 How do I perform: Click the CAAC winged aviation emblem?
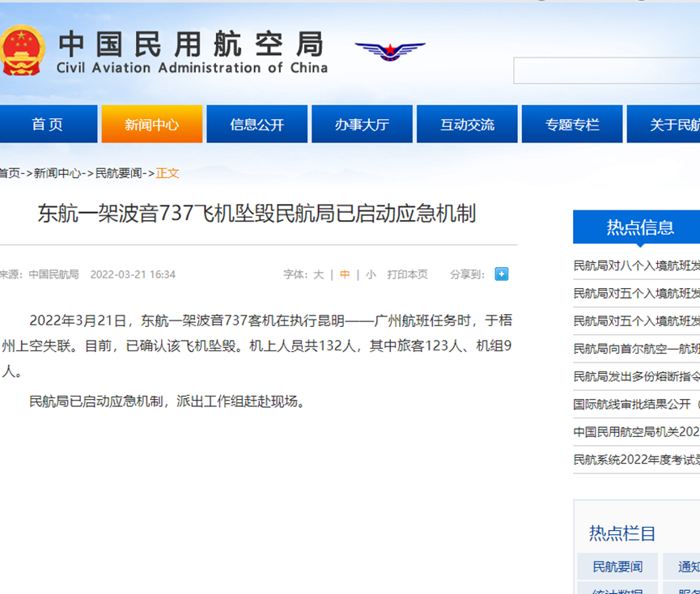click(390, 51)
